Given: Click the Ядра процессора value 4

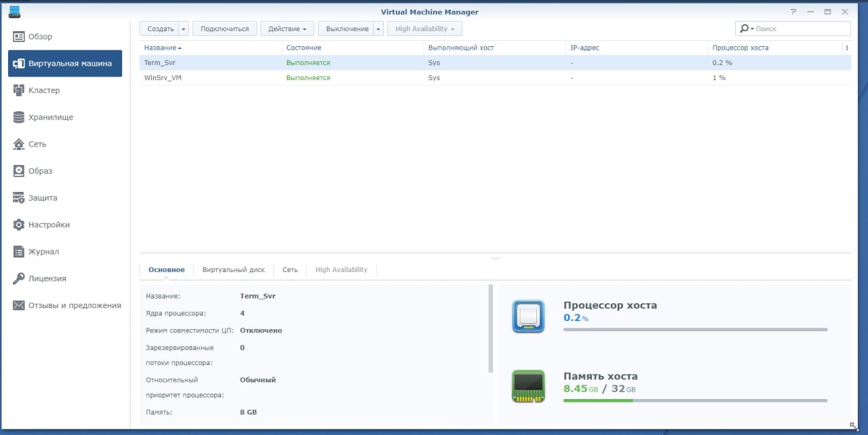Looking at the screenshot, I should click(242, 314).
